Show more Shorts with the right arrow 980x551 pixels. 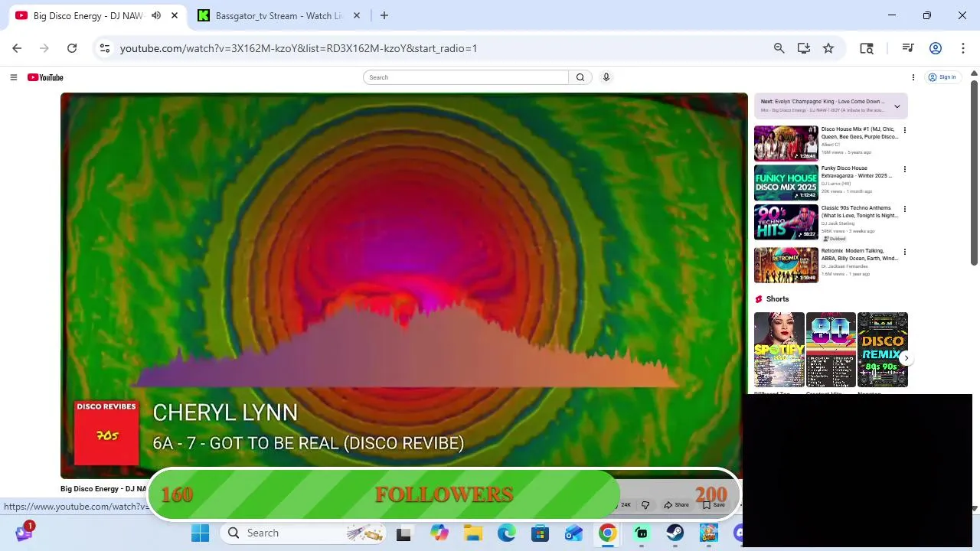(906, 358)
